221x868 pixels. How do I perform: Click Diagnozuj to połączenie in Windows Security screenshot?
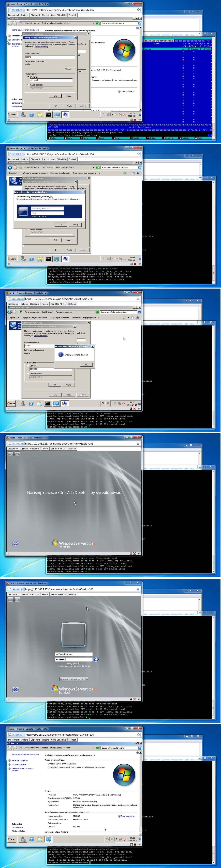pyautogui.click(x=60, y=173)
